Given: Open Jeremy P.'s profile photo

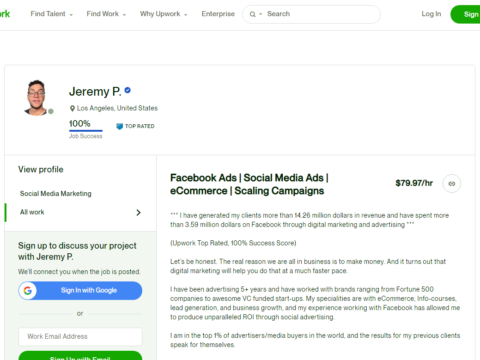Looking at the screenshot, I should [36, 98].
